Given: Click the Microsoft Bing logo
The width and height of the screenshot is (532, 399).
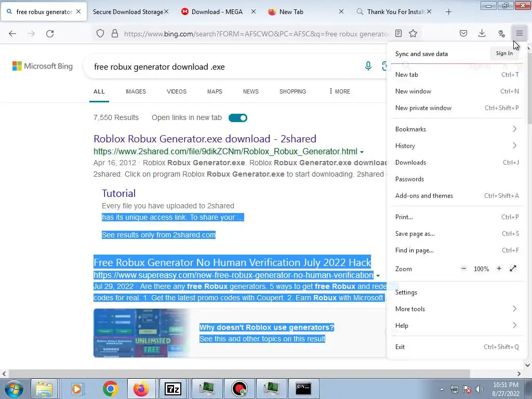Looking at the screenshot, I should 43,66.
